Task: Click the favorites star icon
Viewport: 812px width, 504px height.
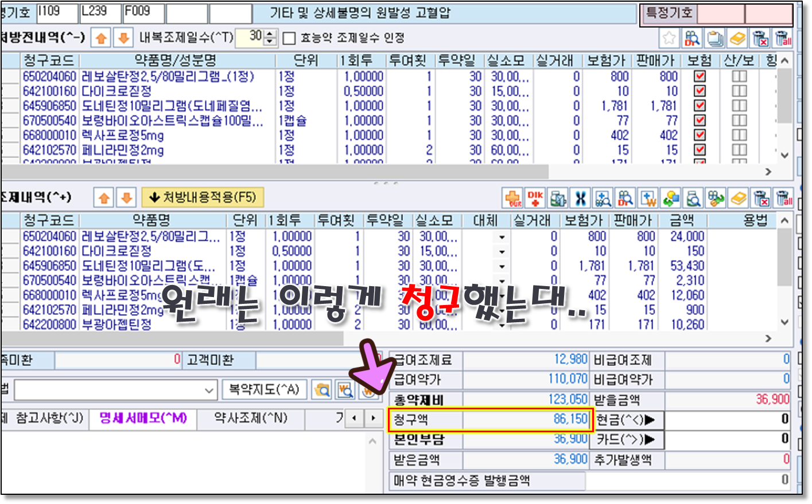Action: [669, 38]
